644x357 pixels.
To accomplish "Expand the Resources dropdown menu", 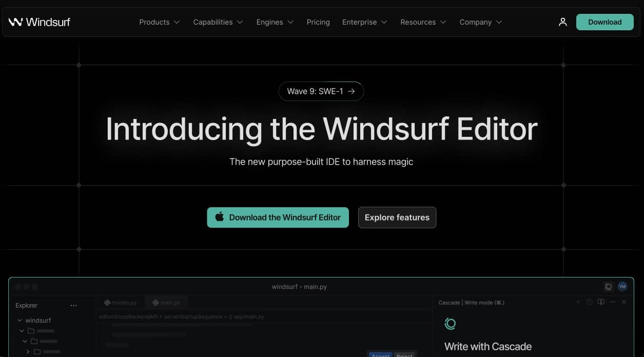I will [423, 22].
